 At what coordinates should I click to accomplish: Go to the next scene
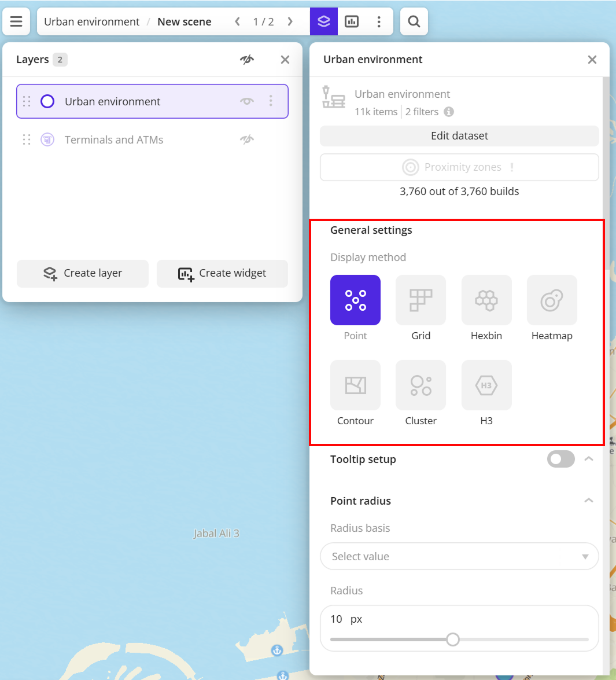(290, 22)
